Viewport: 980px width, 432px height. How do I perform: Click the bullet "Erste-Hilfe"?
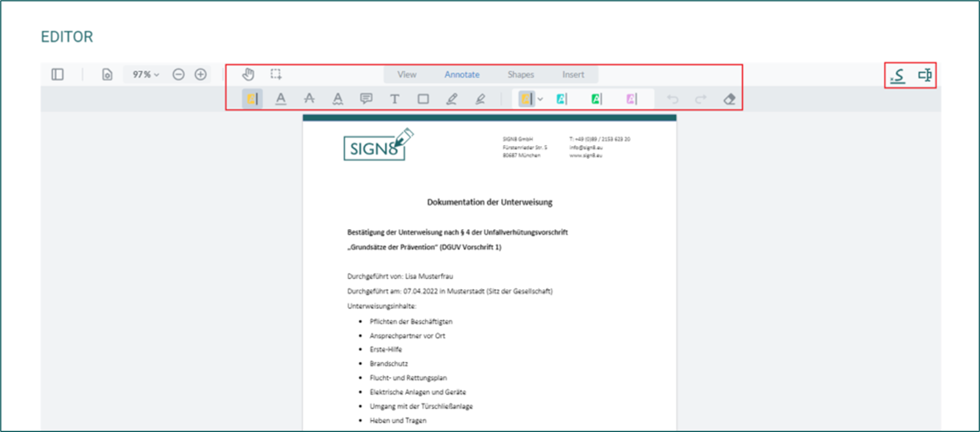(386, 350)
